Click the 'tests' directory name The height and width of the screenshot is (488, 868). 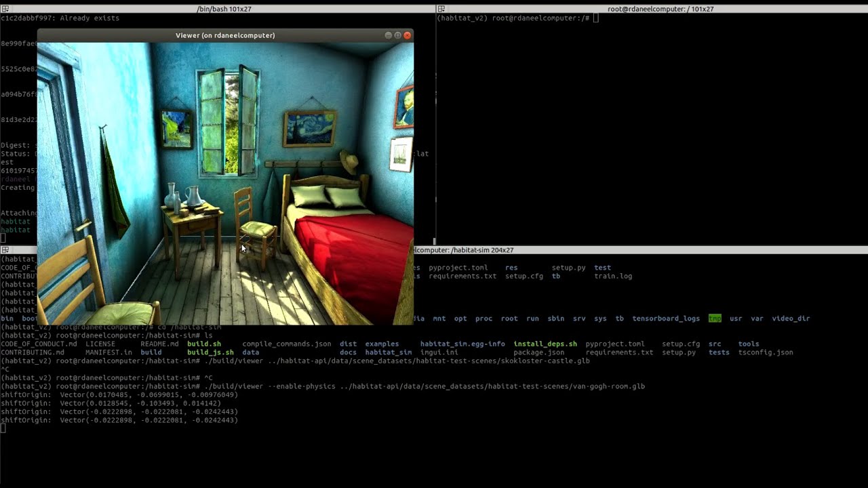coord(719,352)
